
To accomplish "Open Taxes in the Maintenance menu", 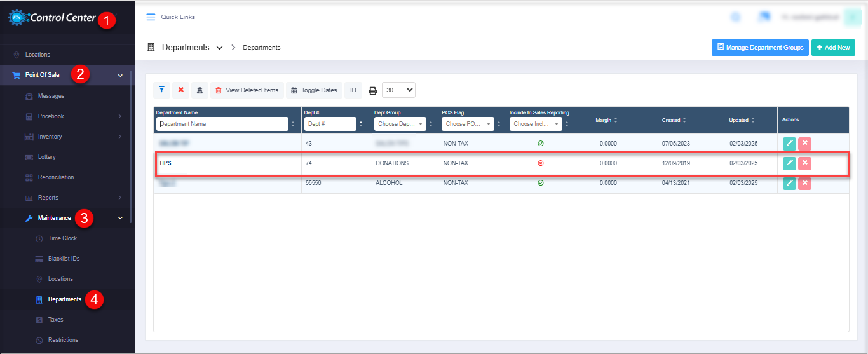I will 55,320.
